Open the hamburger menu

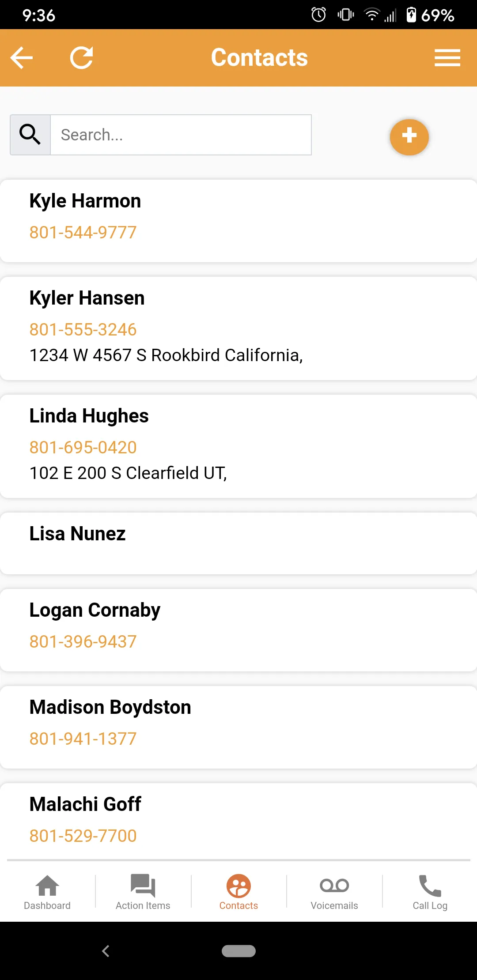pos(447,58)
